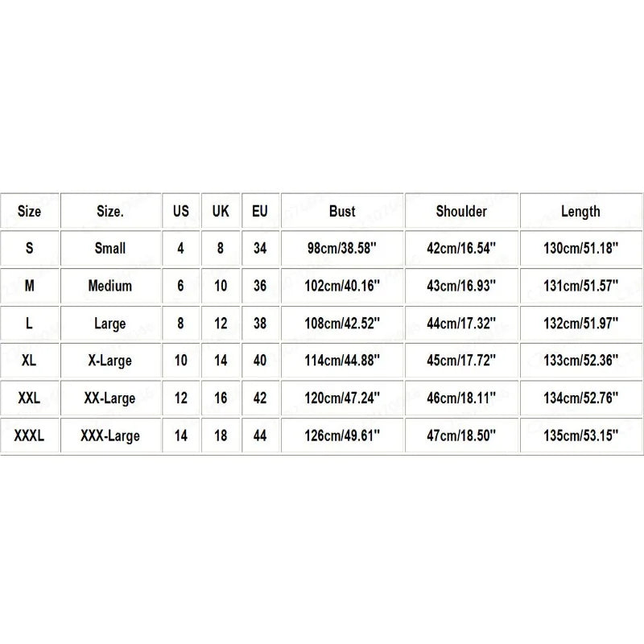Select the Small size name cell
Viewport: 644px width, 644px height.
click(110, 248)
